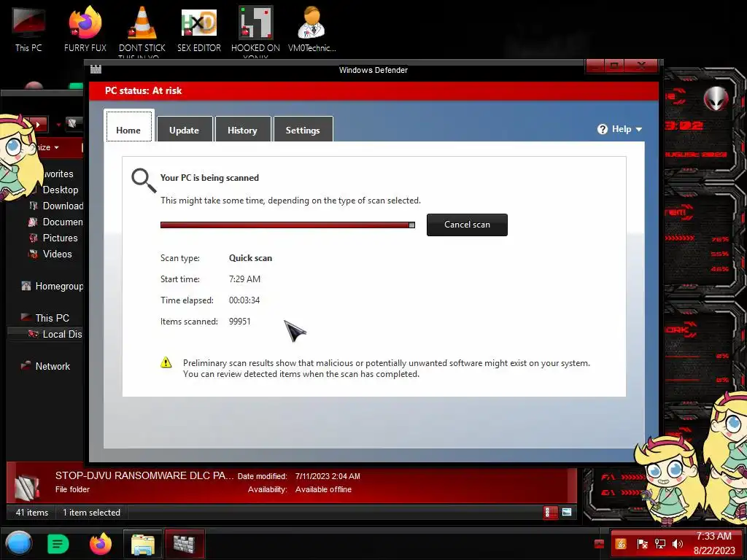
Task: Select Desktop in Explorer navigation pane
Action: click(x=60, y=190)
